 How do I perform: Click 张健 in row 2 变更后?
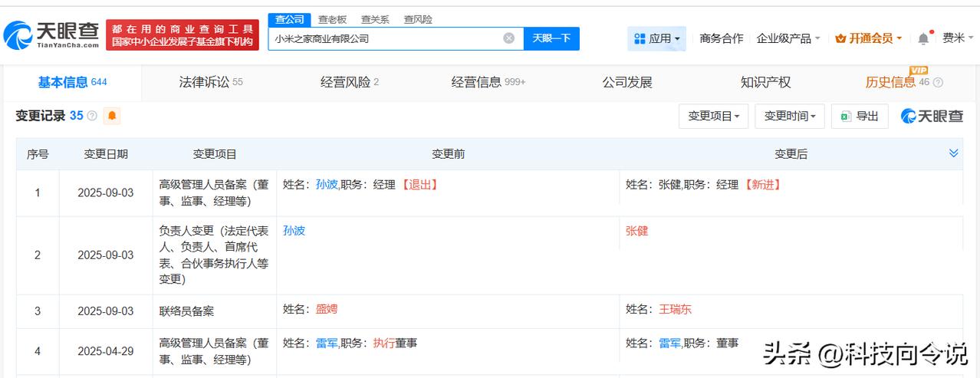click(x=637, y=231)
